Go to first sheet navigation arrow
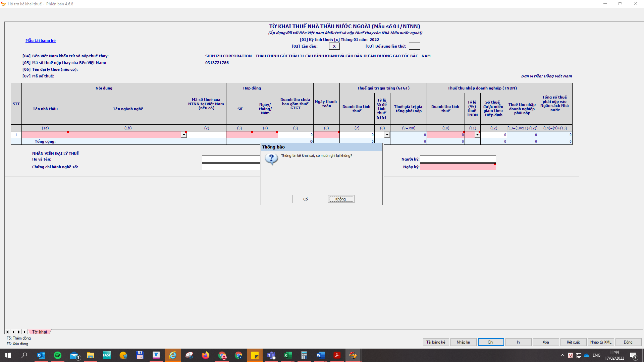Viewport: 644px width, 362px height. [x=7, y=332]
